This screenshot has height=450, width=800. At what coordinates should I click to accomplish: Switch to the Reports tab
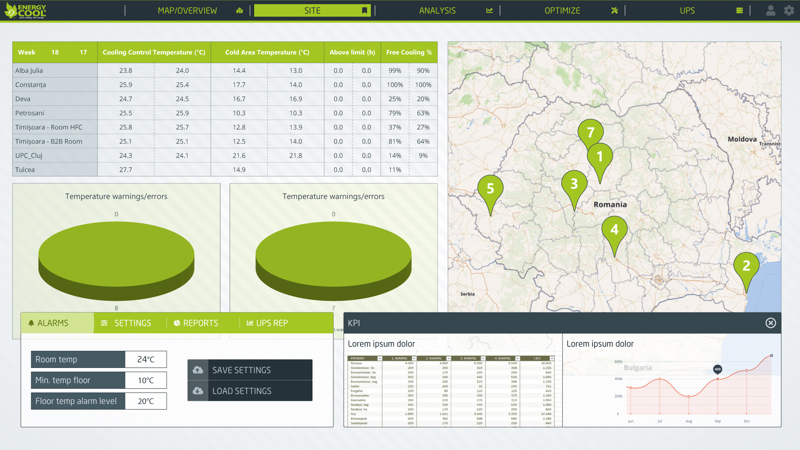(196, 323)
